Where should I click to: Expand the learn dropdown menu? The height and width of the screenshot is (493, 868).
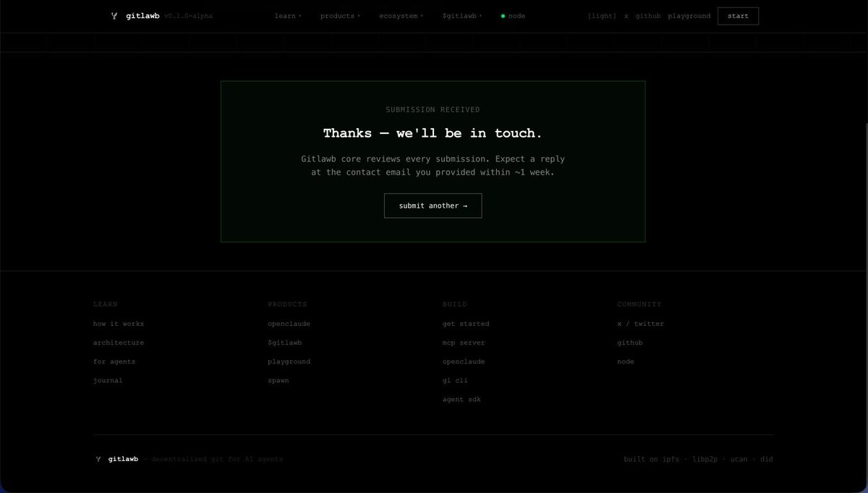(x=288, y=16)
